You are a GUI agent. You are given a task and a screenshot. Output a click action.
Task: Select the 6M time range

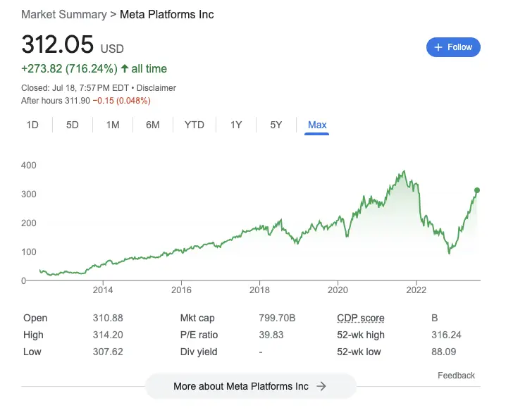coord(153,125)
